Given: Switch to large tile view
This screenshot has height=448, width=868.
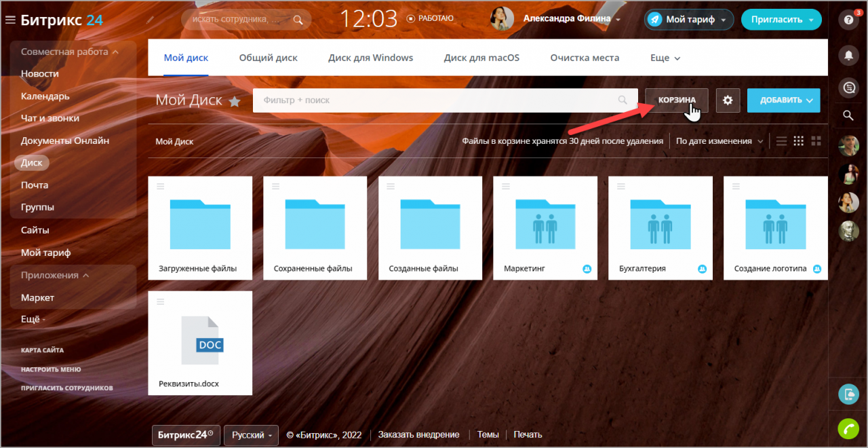Looking at the screenshot, I should tap(816, 141).
